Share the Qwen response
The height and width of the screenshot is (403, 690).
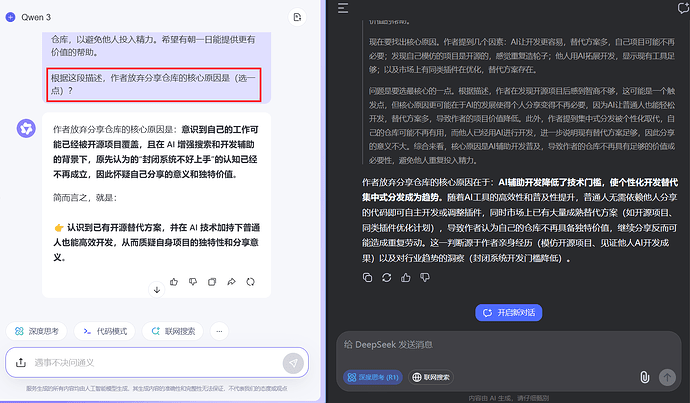[231, 282]
